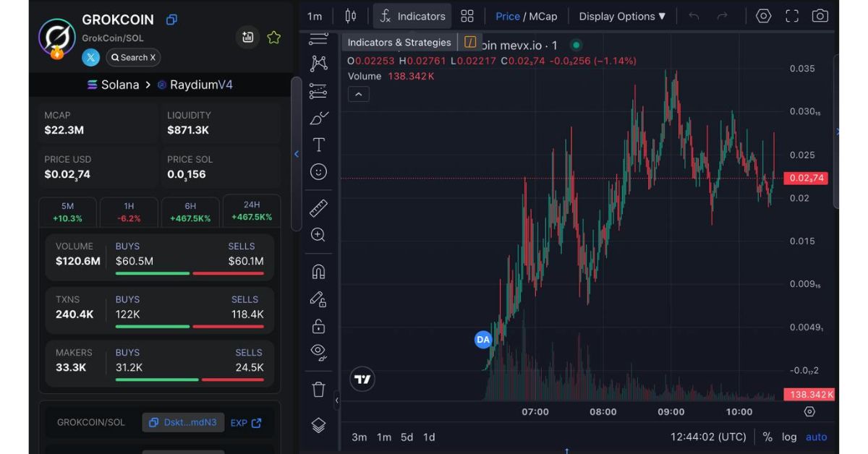Open the 1m interval selector

point(315,16)
